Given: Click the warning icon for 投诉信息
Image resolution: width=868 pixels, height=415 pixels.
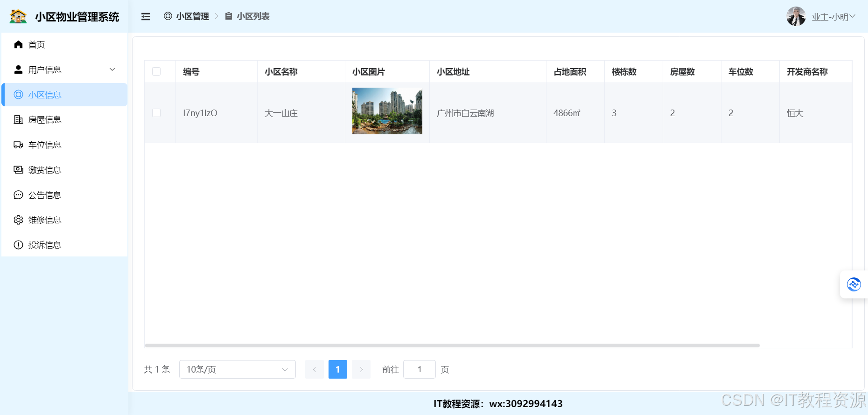Looking at the screenshot, I should pyautogui.click(x=18, y=245).
